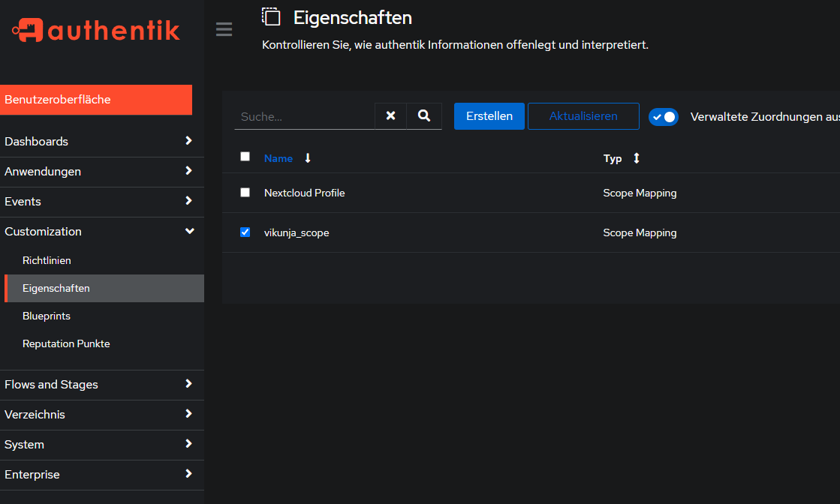The height and width of the screenshot is (504, 840).
Task: Click the authentik logo
Action: [96, 30]
